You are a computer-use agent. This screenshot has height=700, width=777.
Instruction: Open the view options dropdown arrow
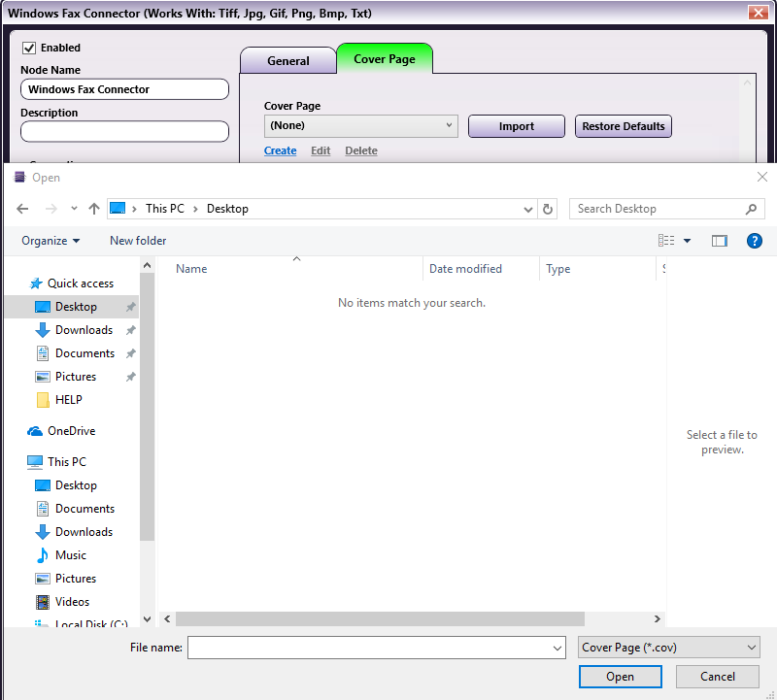(687, 241)
